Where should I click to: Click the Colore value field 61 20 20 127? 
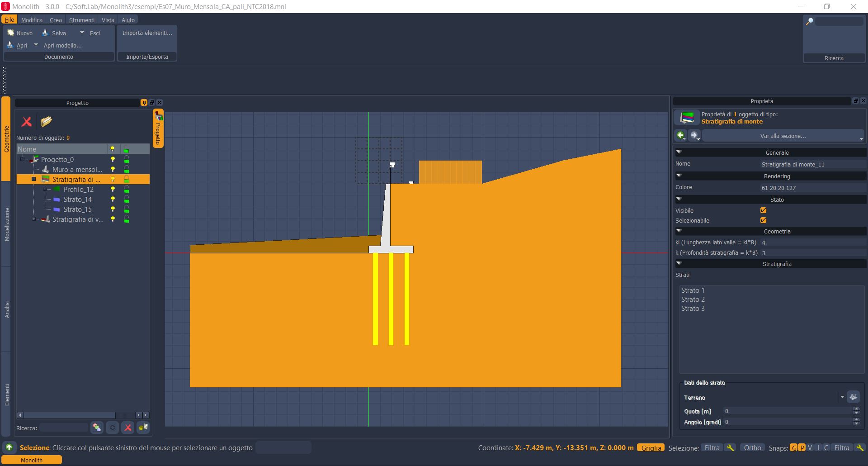point(813,188)
